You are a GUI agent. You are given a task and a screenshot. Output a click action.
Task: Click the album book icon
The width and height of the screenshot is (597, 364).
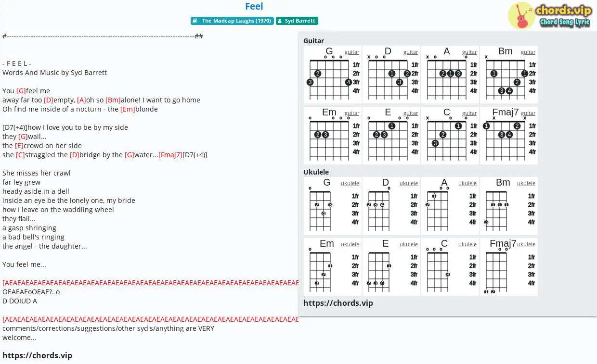pos(194,21)
